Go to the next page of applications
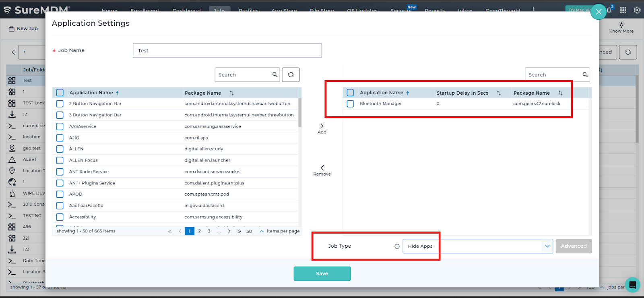Screen dimensions: 644x298 coord(229,232)
